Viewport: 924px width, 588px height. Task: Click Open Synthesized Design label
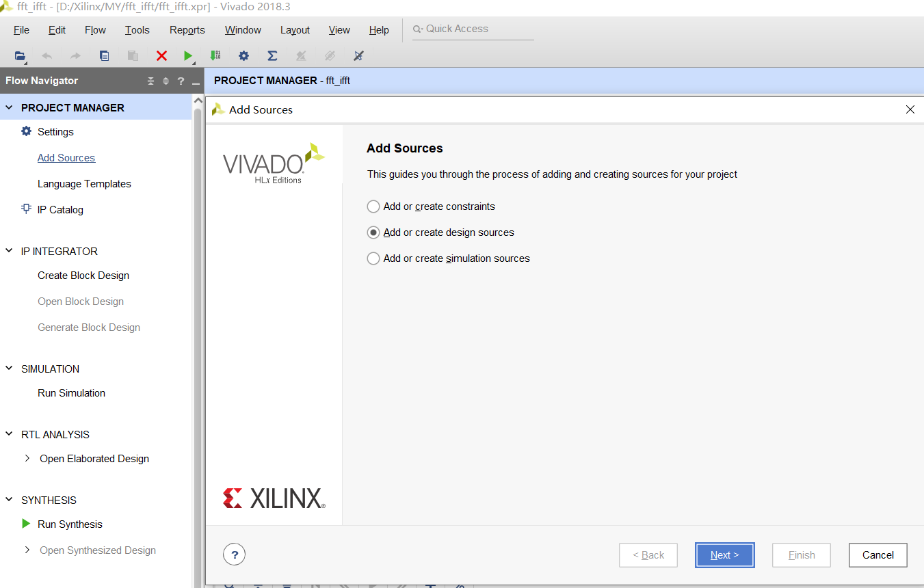98,550
